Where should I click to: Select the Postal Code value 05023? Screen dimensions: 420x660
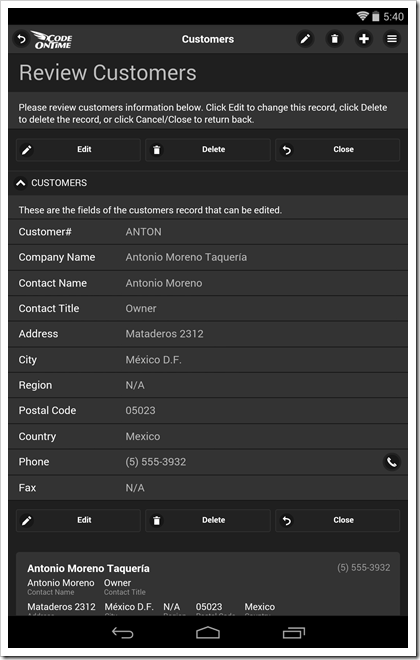point(141,410)
